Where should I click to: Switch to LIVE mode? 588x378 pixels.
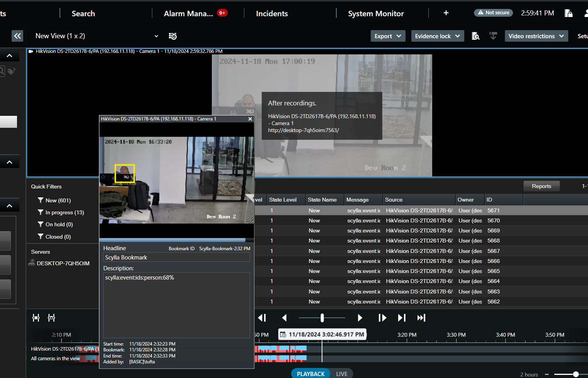(341, 374)
